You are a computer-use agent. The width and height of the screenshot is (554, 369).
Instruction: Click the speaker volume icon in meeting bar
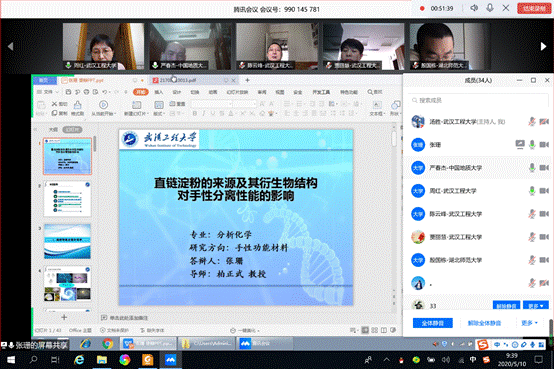[x=474, y=8]
